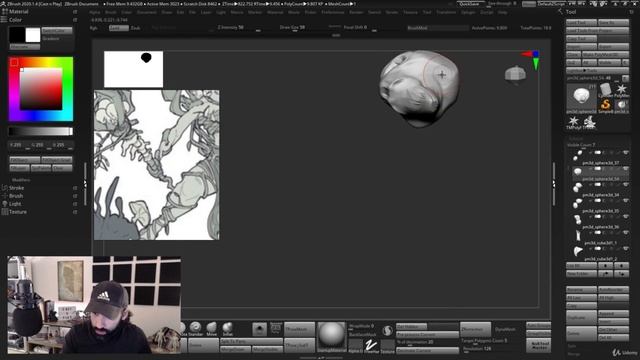Select the Move brush icon
Screen dimensions: 640x360
(x=211, y=328)
